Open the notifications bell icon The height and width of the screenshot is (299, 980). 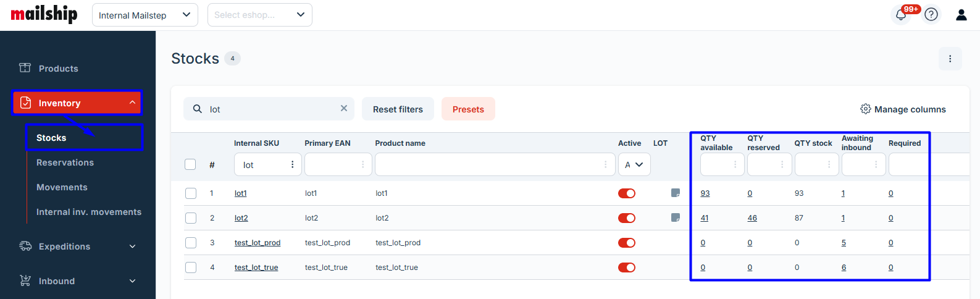[901, 15]
